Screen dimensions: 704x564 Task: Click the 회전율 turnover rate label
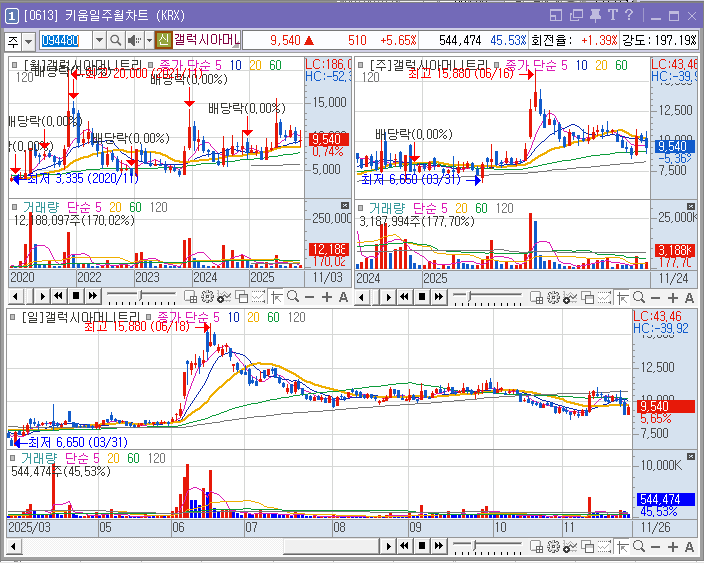coord(551,40)
